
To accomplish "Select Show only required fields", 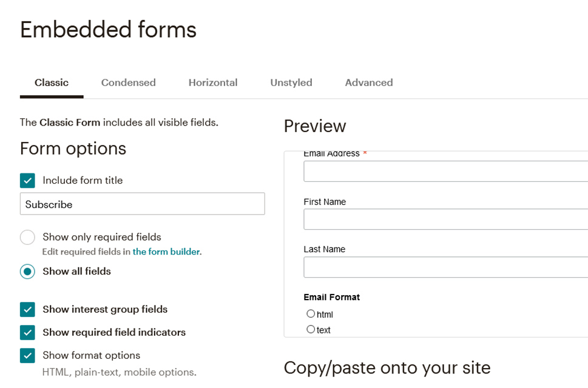I will tap(27, 237).
